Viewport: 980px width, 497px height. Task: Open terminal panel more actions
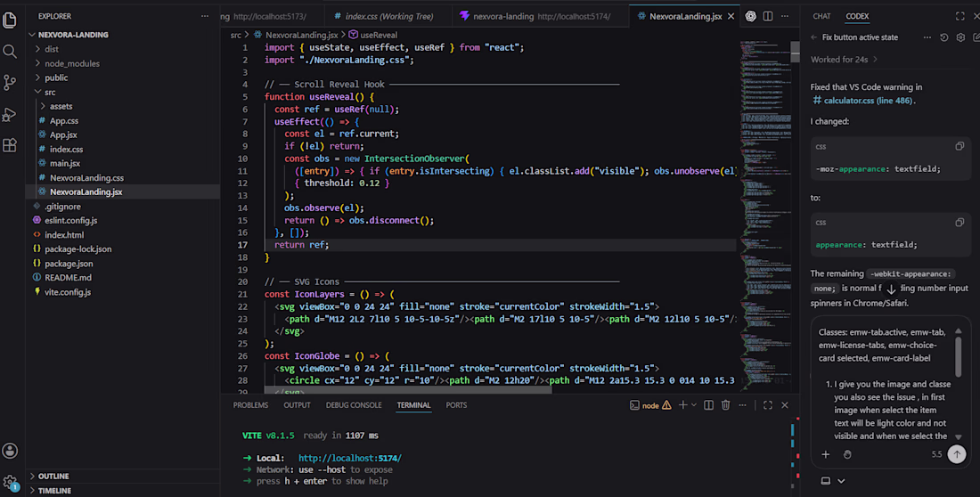tap(742, 405)
